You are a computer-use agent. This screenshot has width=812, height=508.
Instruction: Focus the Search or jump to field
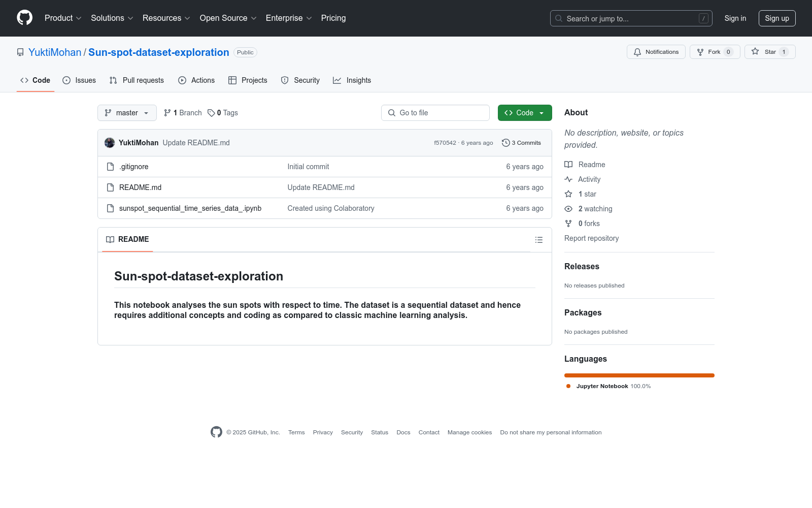tap(631, 18)
